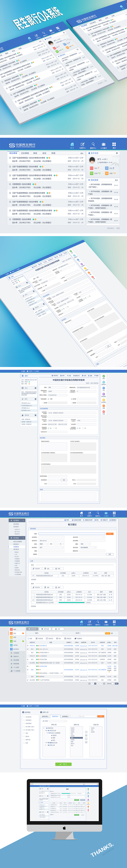Open 附件 section in approval form sidebar
This screenshot has width=127, height=868.
(x=29, y=399)
